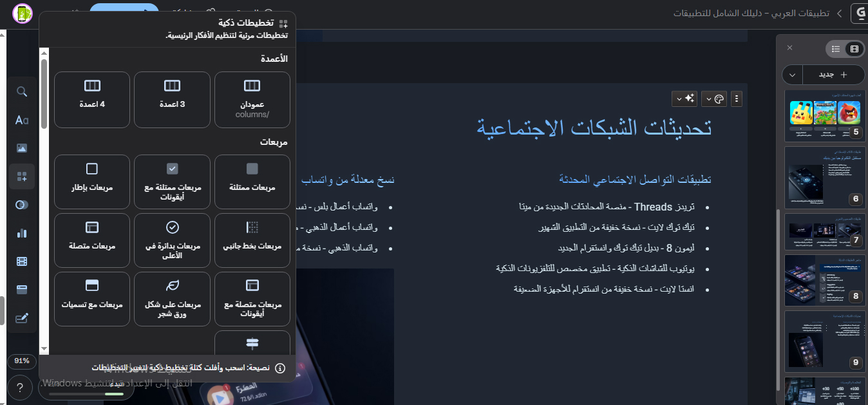This screenshot has width=868, height=405.
Task: Click breadcrumb تطبيقات العربي – دليلك الشامل للتطبيقات
Action: (751, 13)
